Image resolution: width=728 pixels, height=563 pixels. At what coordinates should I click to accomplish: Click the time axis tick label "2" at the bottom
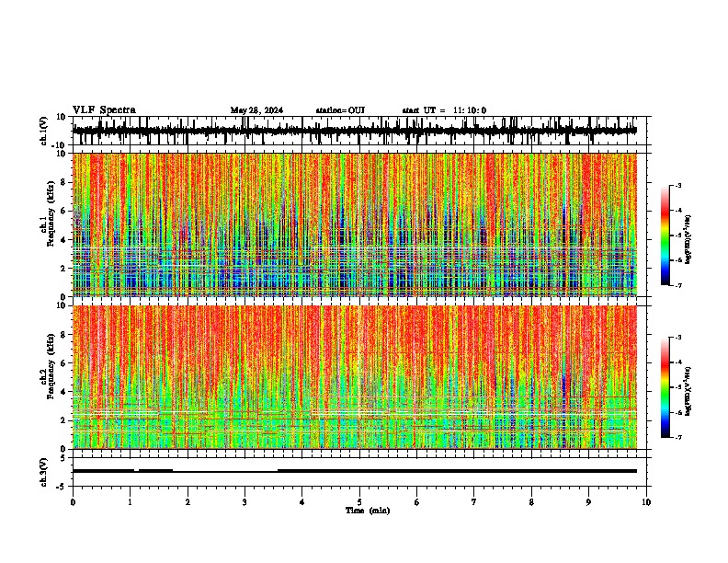188,502
